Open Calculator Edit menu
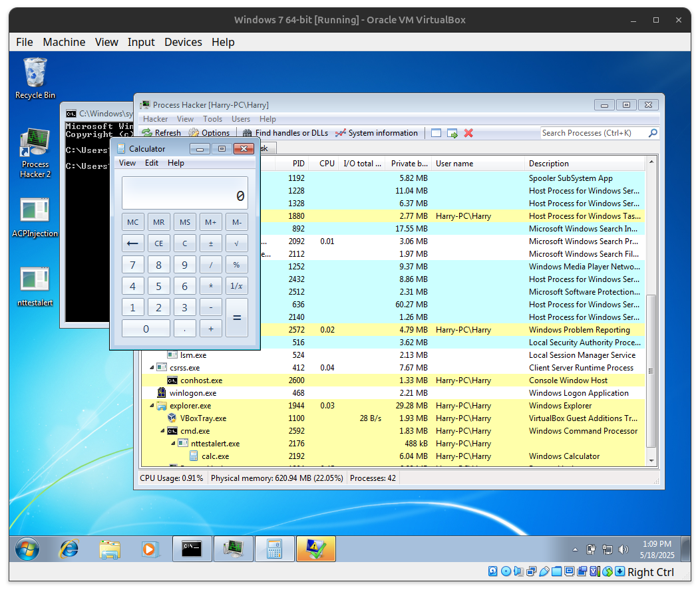Image resolution: width=700 pixels, height=592 pixels. click(152, 163)
